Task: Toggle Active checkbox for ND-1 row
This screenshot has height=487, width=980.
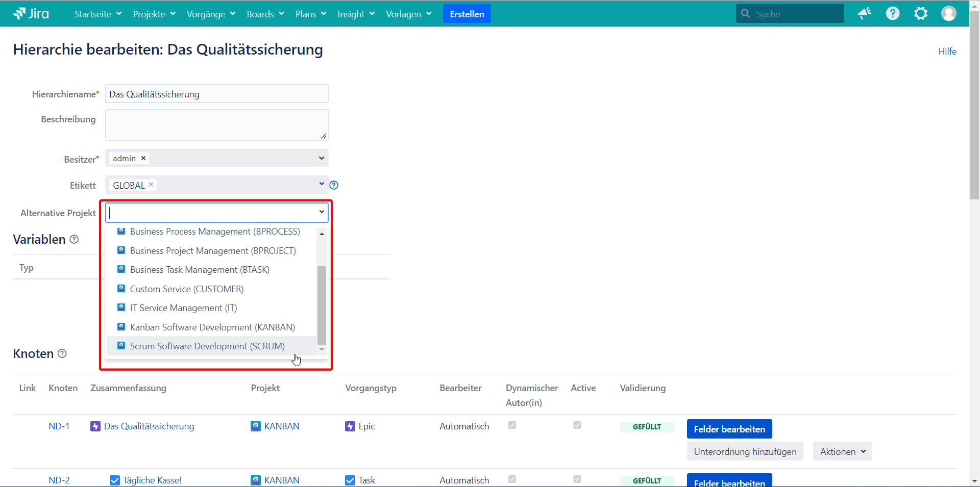Action: tap(577, 425)
